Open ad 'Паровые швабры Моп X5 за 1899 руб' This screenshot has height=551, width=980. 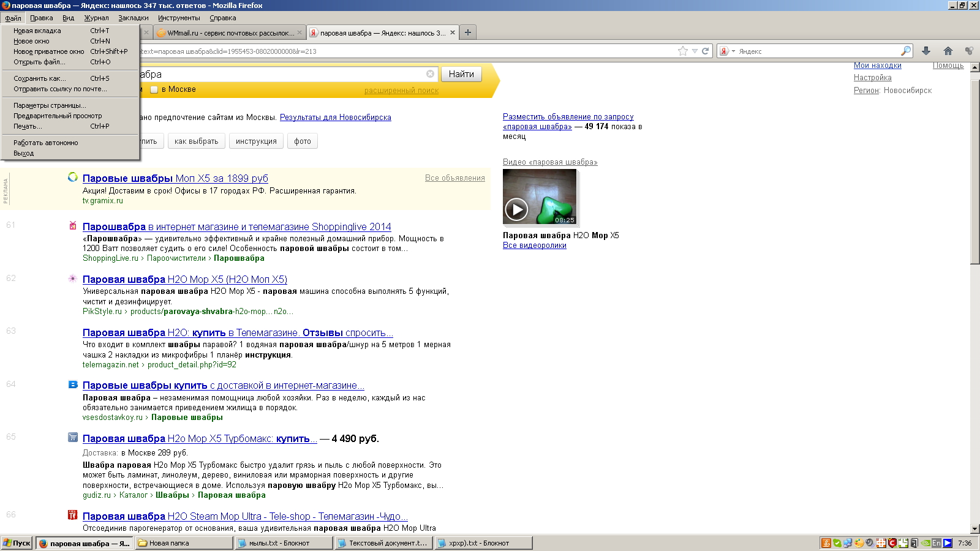[175, 178]
